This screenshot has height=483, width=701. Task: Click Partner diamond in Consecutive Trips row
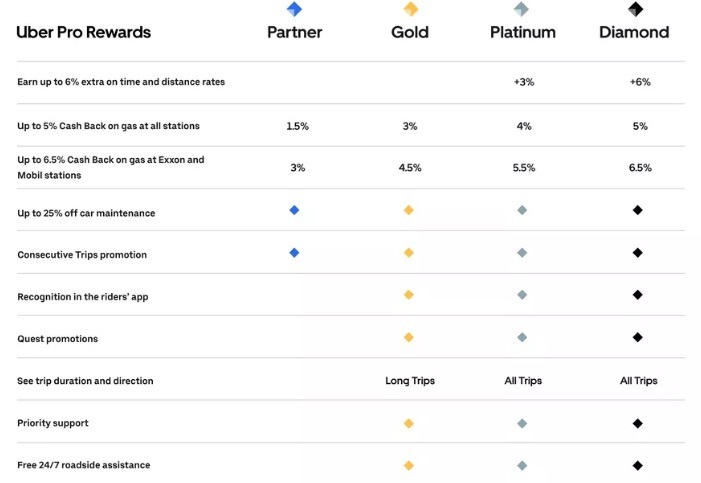pyautogui.click(x=294, y=253)
